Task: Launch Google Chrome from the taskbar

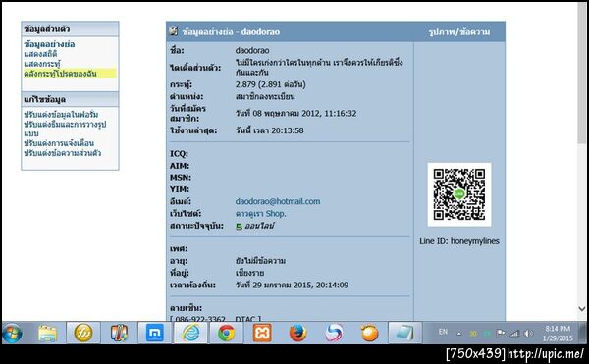Action: pos(226,333)
